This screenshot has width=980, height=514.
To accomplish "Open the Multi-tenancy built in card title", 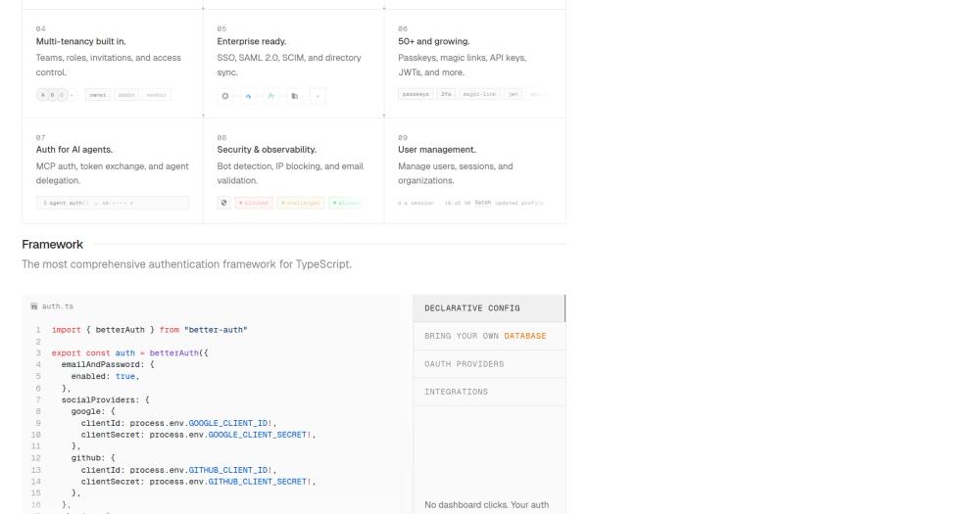I will tap(80, 41).
